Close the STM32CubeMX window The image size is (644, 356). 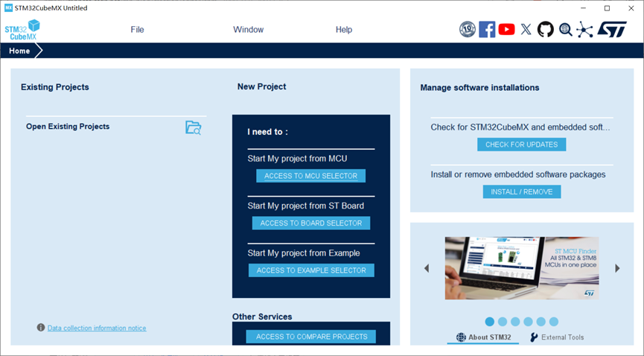point(631,7)
